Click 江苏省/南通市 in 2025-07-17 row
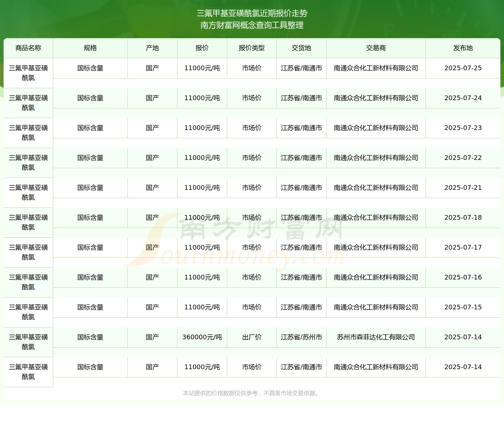Viewport: 504px width, 434px height. point(302,247)
